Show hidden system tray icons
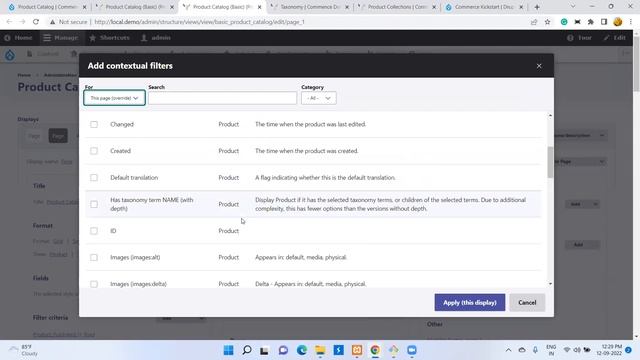640x360 pixels. tap(508, 350)
